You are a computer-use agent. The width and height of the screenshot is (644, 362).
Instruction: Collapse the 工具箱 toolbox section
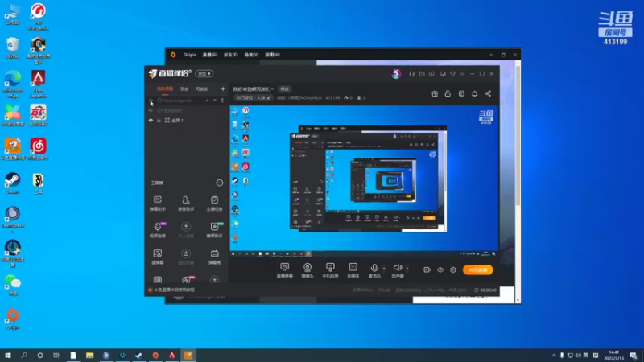(220, 183)
